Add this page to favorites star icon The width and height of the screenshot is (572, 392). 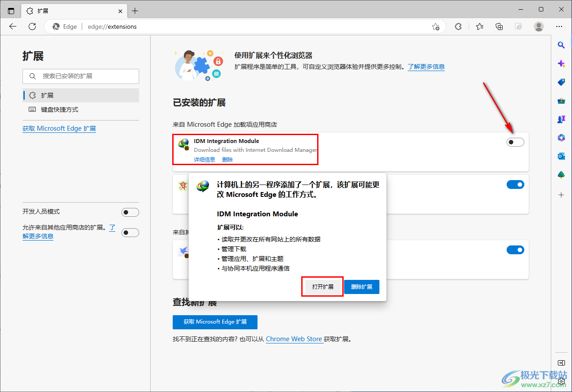(x=436, y=26)
